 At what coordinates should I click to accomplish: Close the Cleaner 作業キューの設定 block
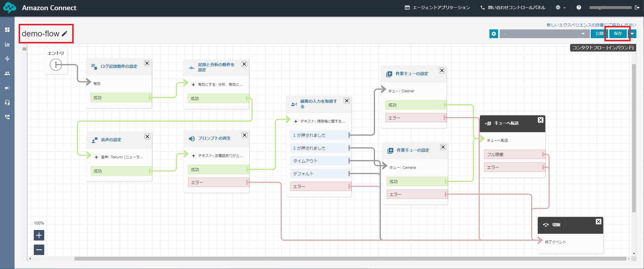point(442,70)
